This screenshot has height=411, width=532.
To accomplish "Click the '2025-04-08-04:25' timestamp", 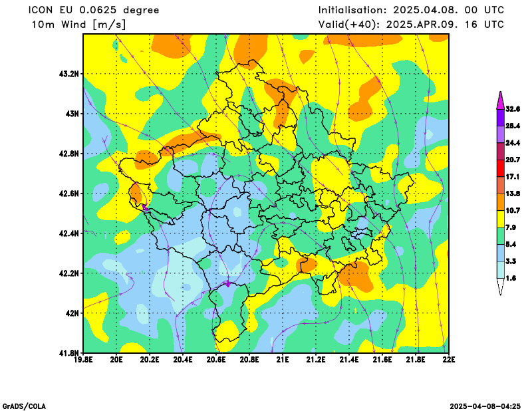I will click(x=485, y=406).
